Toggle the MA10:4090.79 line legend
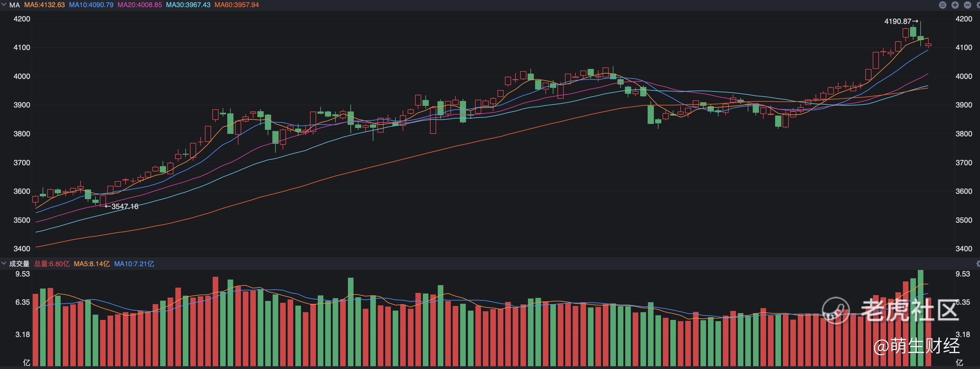980x369 pixels. (91, 5)
